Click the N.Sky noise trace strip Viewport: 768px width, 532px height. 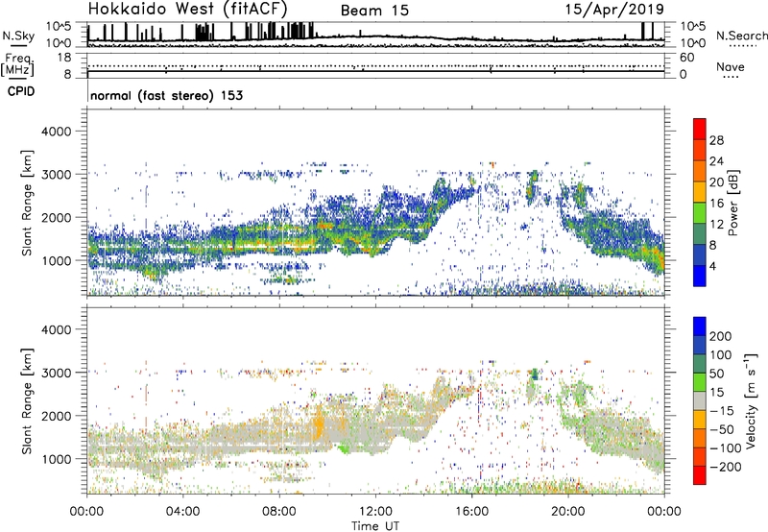375,35
